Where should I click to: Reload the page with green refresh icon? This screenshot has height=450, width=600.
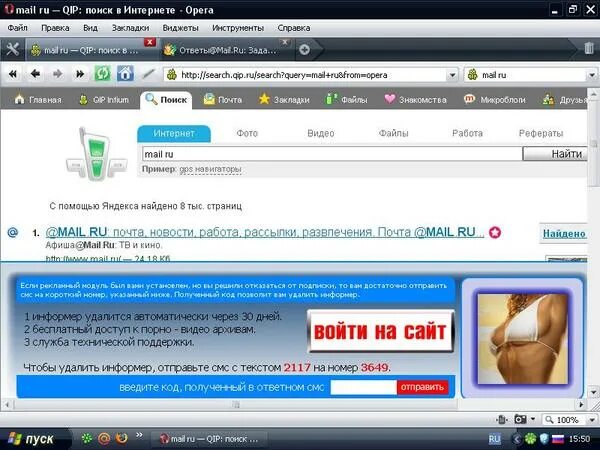tap(103, 74)
